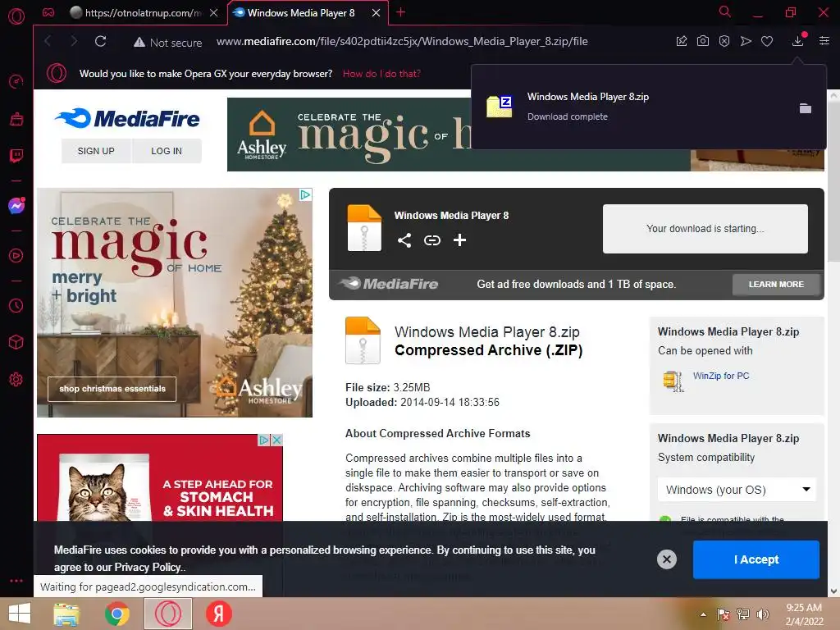Open Yandex browser from taskbar
This screenshot has height=630, width=840.
point(218,614)
